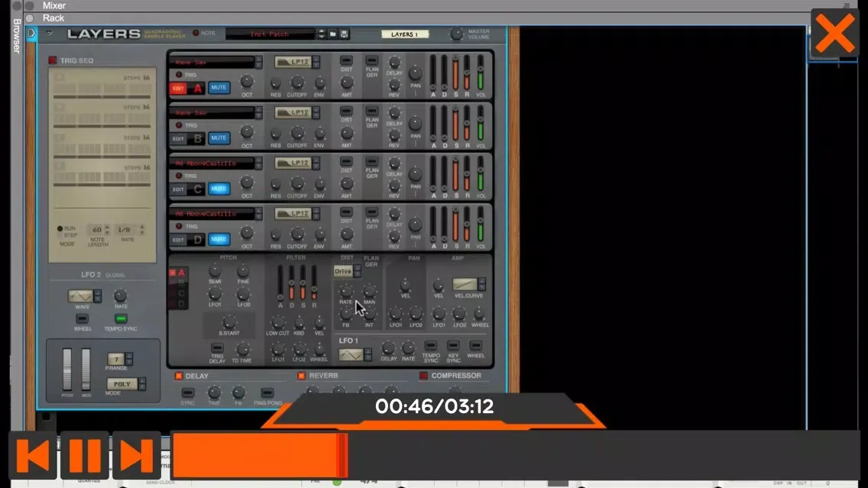868x488 pixels.
Task: Click the flanger FB knob
Action: [x=346, y=315]
